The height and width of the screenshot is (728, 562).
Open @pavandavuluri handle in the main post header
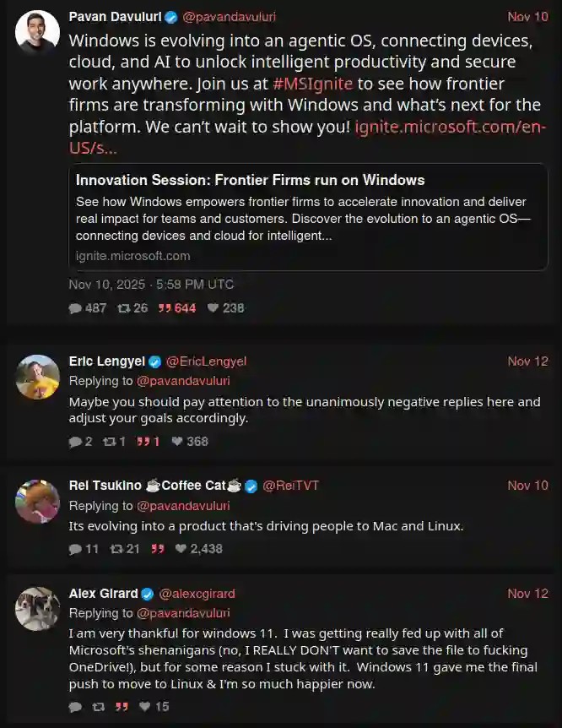click(x=230, y=17)
